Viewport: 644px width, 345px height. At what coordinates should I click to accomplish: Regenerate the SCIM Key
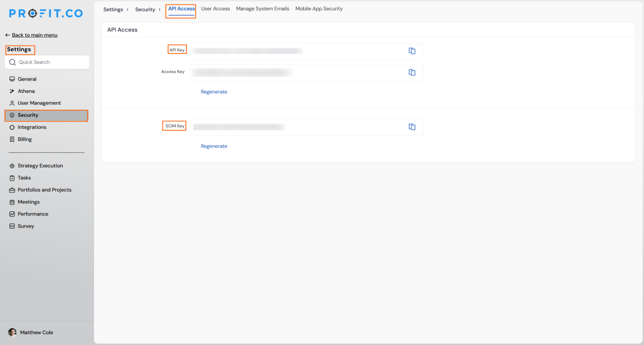pos(214,146)
